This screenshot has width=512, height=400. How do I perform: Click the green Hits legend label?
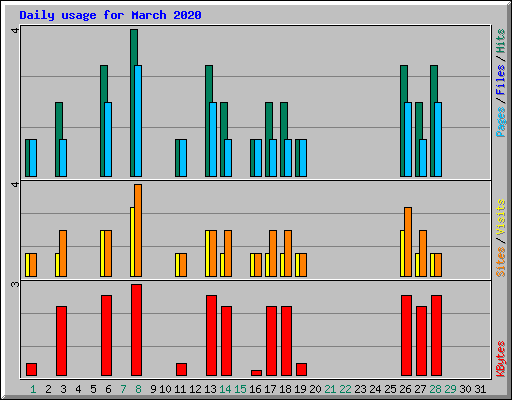[500, 41]
